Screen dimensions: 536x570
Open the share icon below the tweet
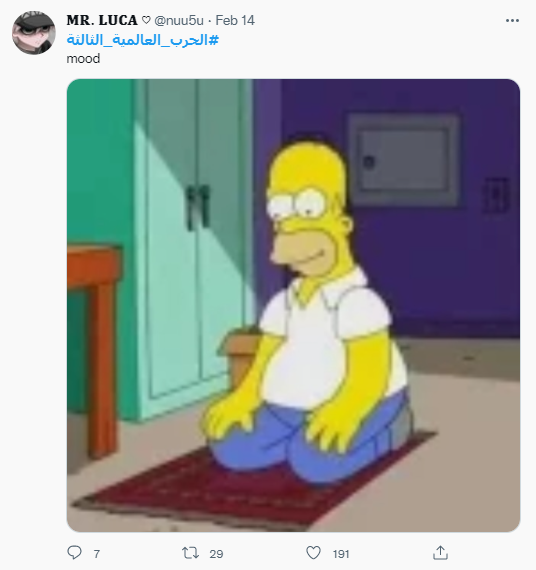click(x=440, y=553)
